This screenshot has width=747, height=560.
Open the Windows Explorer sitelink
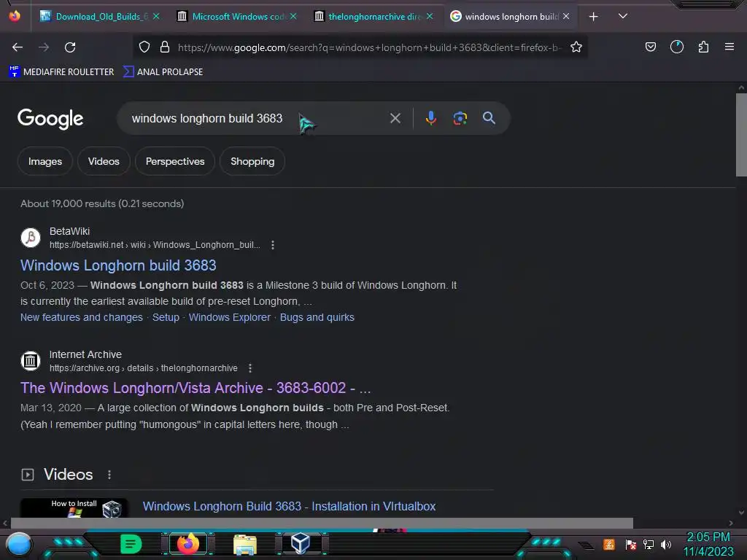230,318
